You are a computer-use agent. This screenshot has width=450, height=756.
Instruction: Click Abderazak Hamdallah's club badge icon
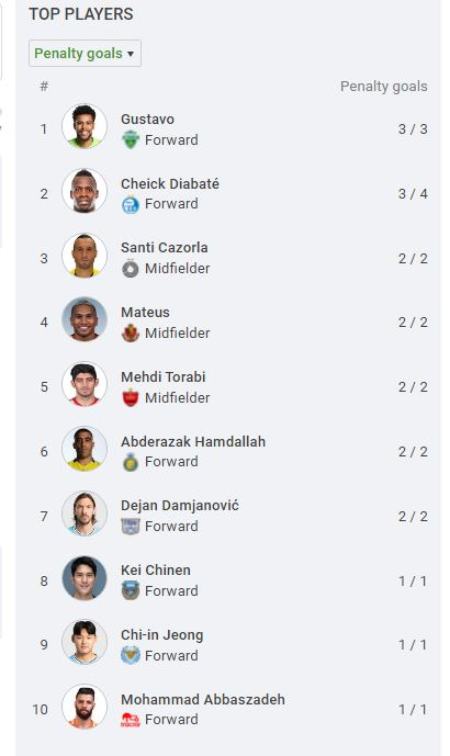130,462
